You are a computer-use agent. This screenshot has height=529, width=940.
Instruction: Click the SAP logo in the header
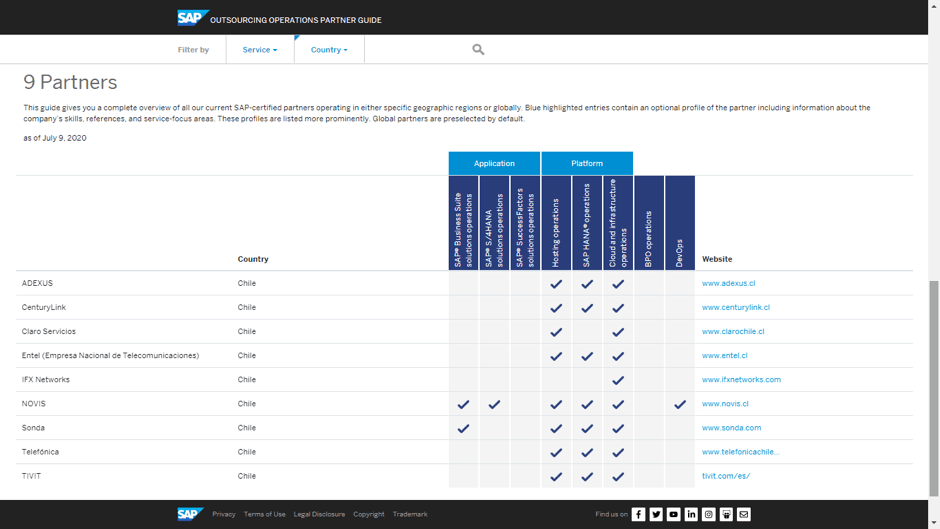192,18
